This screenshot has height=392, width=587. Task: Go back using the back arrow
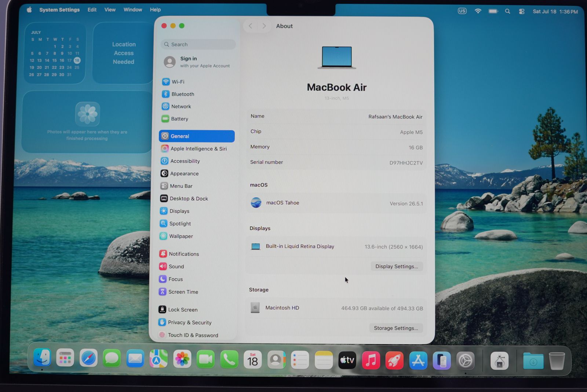click(250, 26)
